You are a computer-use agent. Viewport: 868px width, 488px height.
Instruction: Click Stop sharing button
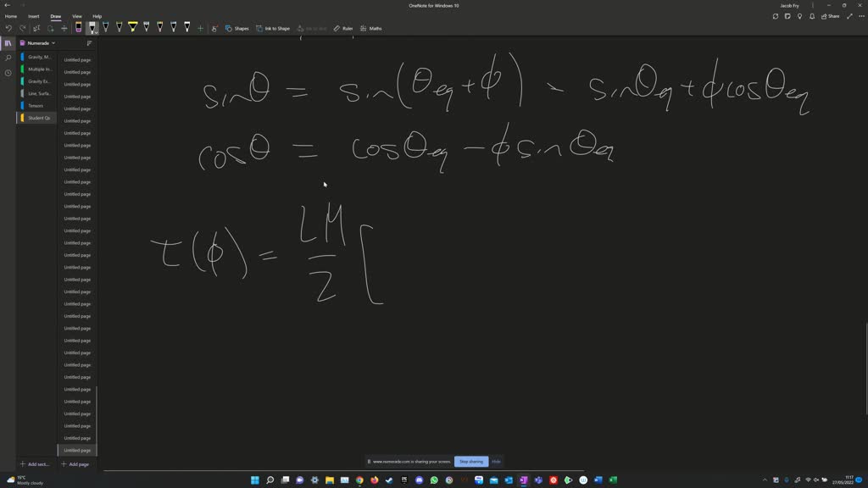[x=471, y=462]
